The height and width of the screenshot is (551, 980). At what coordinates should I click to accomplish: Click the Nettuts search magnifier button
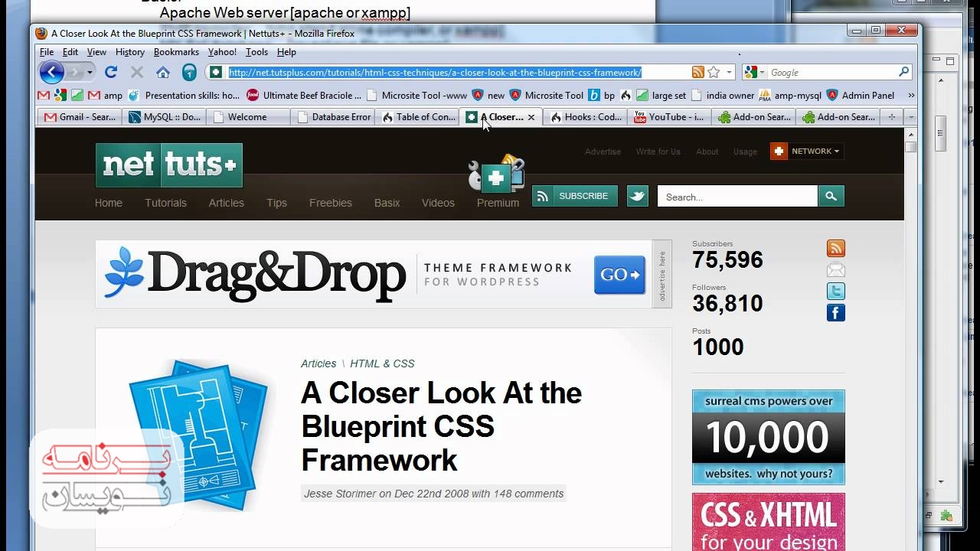click(x=831, y=196)
